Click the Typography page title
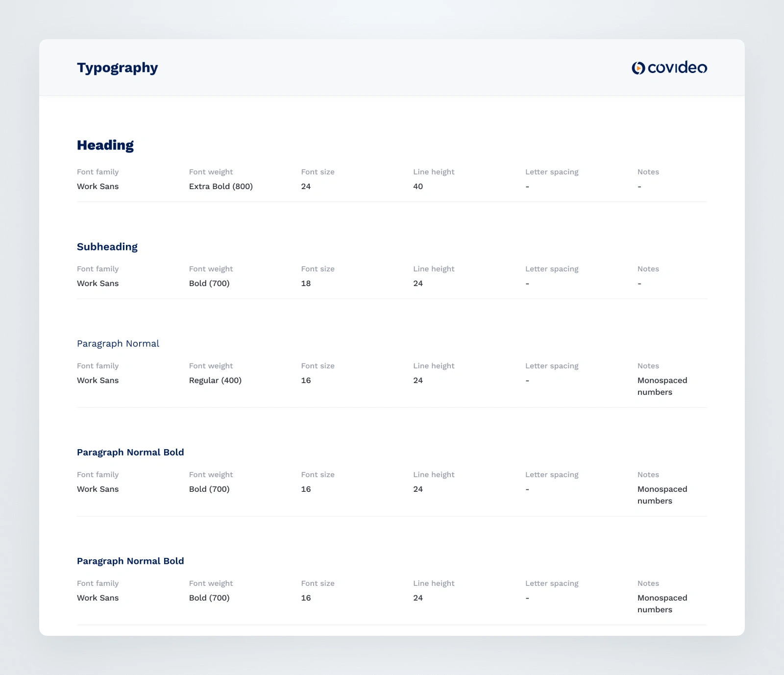 tap(118, 68)
